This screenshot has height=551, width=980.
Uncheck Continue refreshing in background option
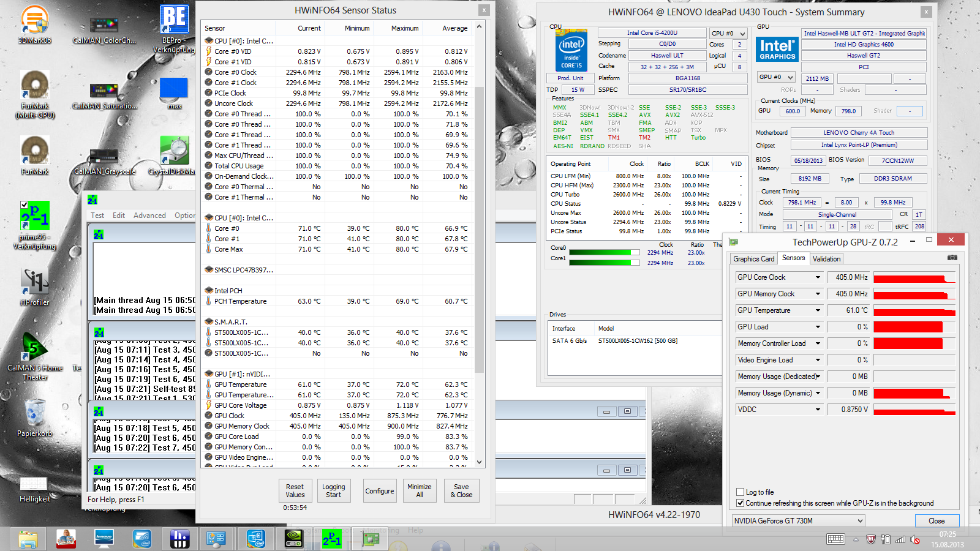pos(741,503)
